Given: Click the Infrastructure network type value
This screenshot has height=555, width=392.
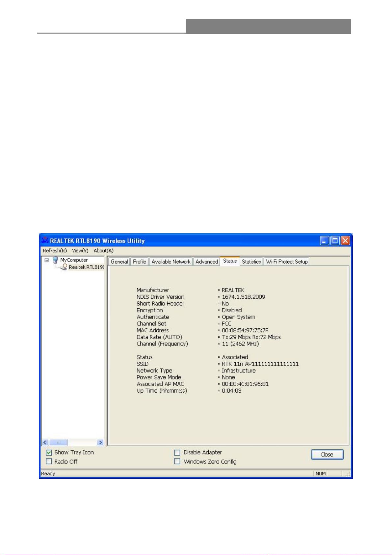Looking at the screenshot, I should 239,371.
